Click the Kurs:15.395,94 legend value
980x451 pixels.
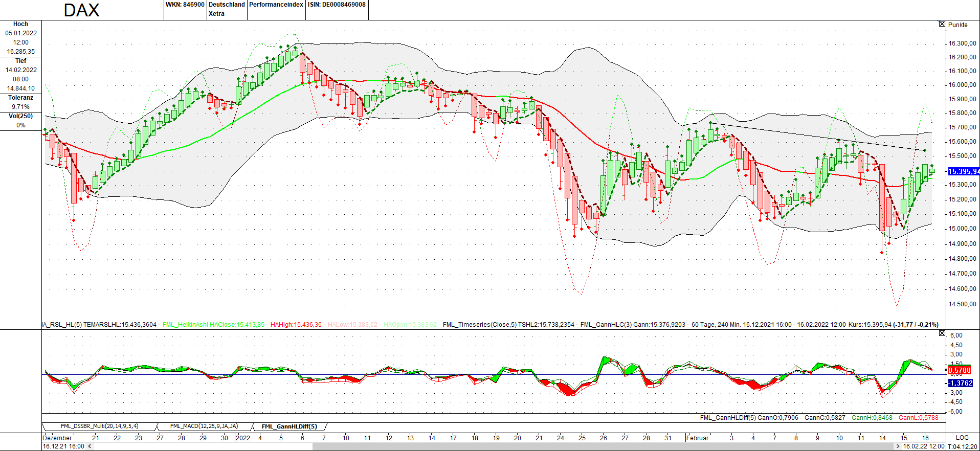click(x=870, y=325)
